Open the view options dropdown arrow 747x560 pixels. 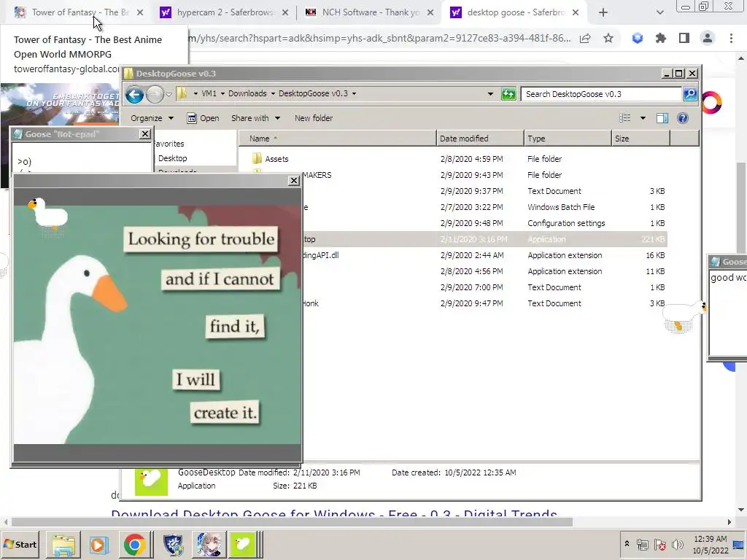[643, 118]
